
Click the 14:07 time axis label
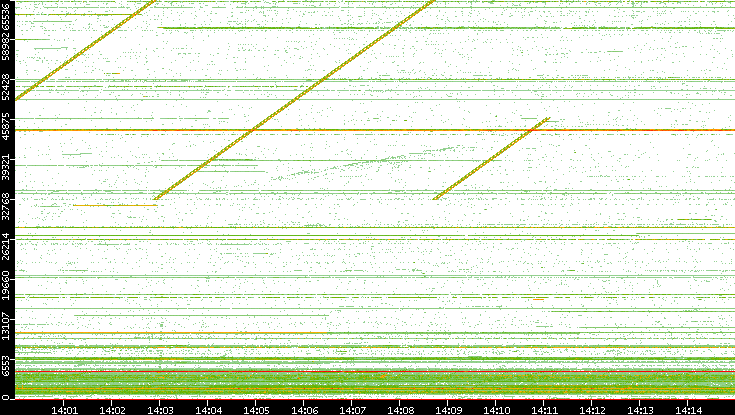point(352,410)
